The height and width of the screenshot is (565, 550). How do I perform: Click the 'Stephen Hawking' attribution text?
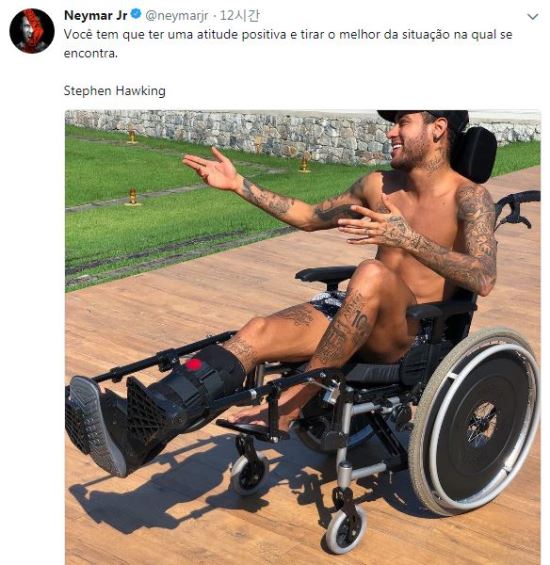coord(115,90)
